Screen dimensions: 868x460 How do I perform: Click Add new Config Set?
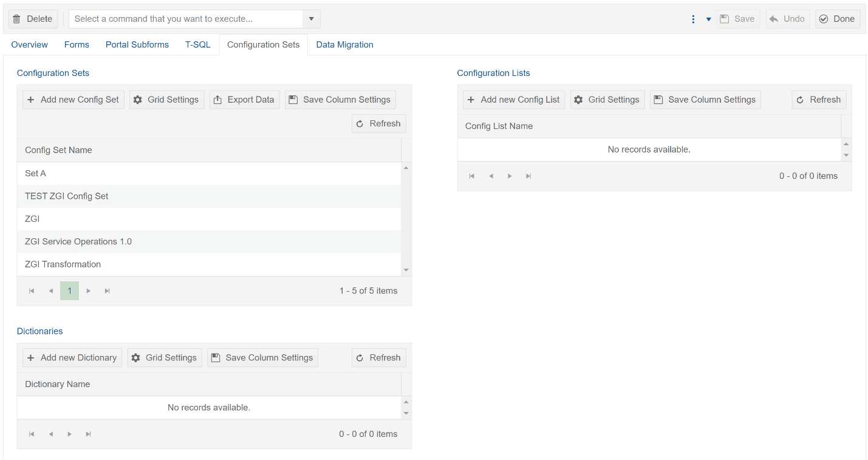coord(73,100)
